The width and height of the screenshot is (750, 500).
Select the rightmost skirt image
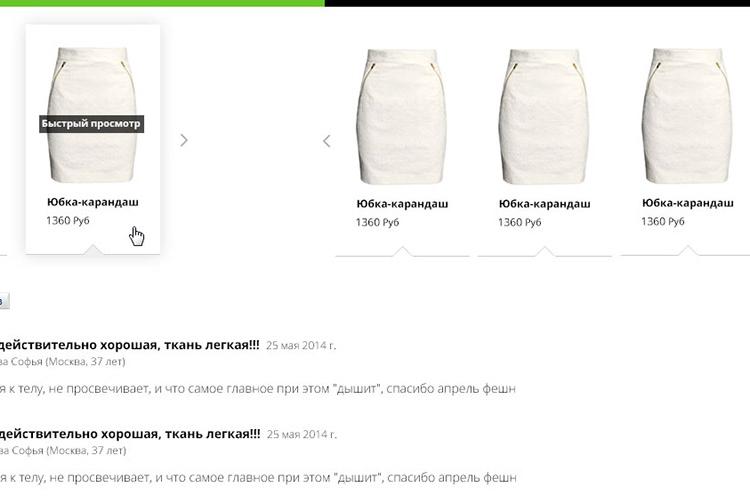pyautogui.click(x=687, y=115)
